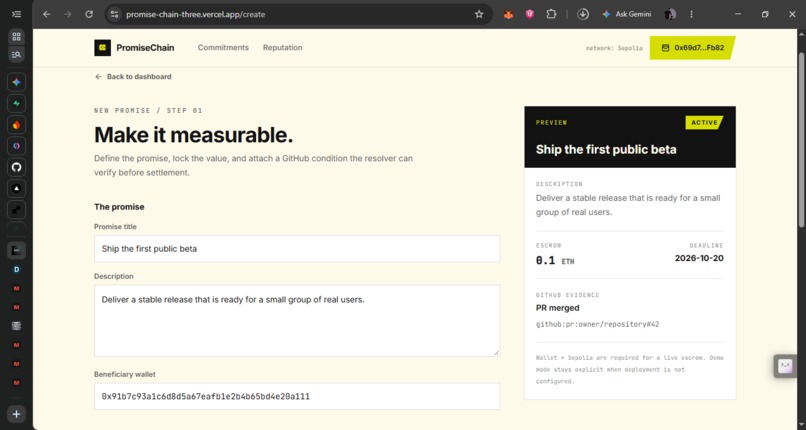Click the page vertical scrollbar
806x430 pixels.
click(x=801, y=139)
